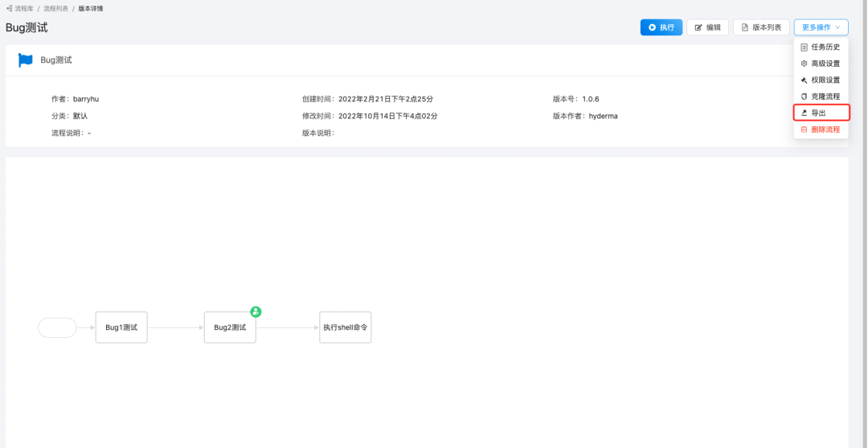Open the 编辑 edit button

(x=707, y=27)
